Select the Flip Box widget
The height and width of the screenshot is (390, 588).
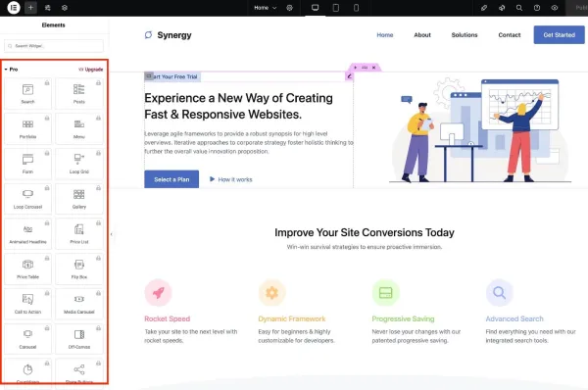point(79,268)
